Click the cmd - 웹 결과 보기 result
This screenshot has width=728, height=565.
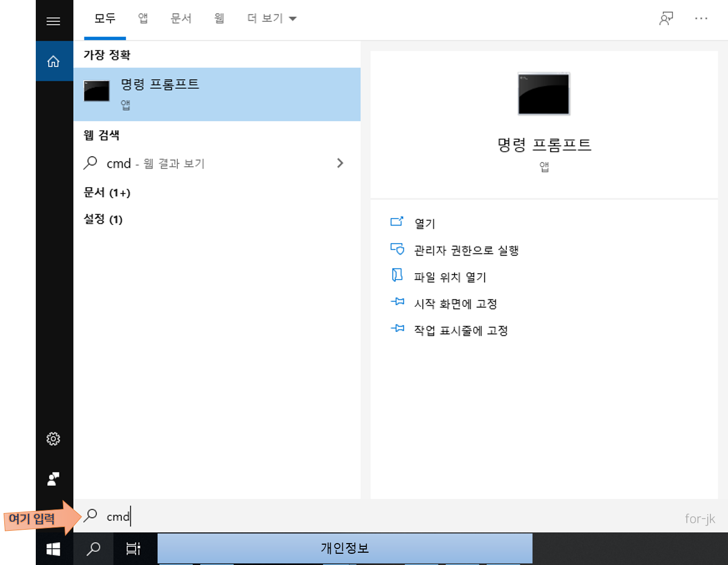217,163
